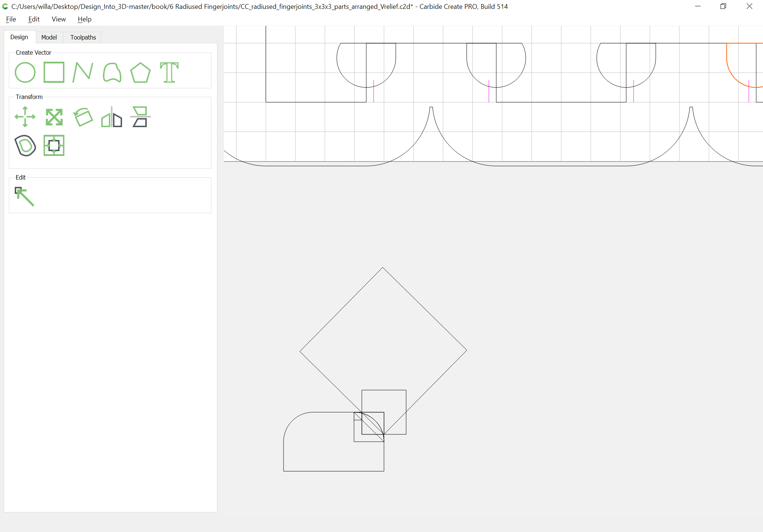Open the Help menu
Image resolution: width=763 pixels, height=532 pixels.
[84, 19]
